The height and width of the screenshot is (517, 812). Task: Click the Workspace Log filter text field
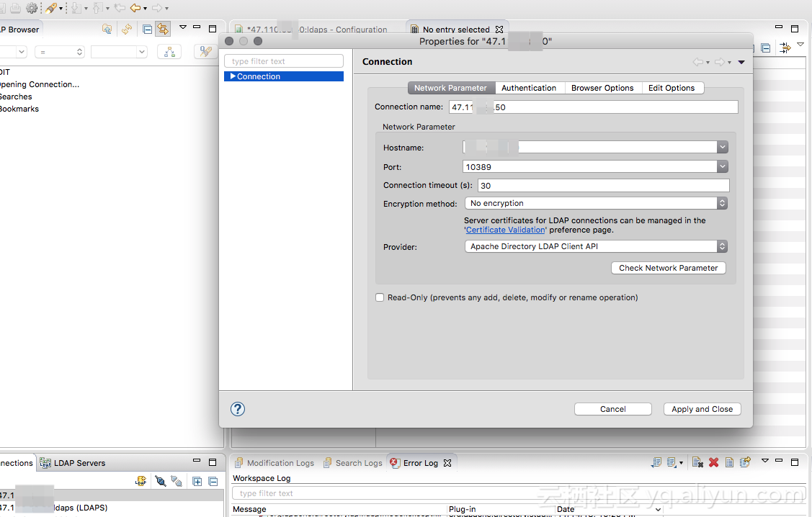tap(518, 493)
